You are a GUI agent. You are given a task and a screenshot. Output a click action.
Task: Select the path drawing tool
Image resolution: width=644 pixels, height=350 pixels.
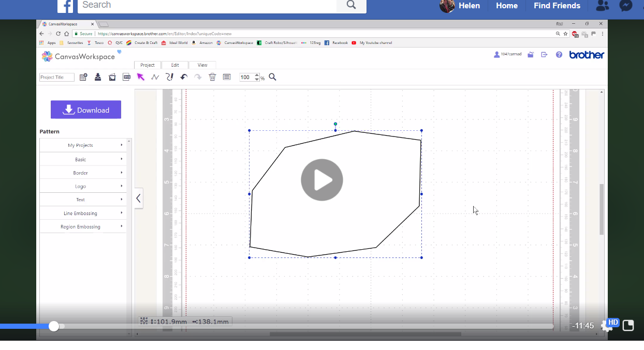155,77
